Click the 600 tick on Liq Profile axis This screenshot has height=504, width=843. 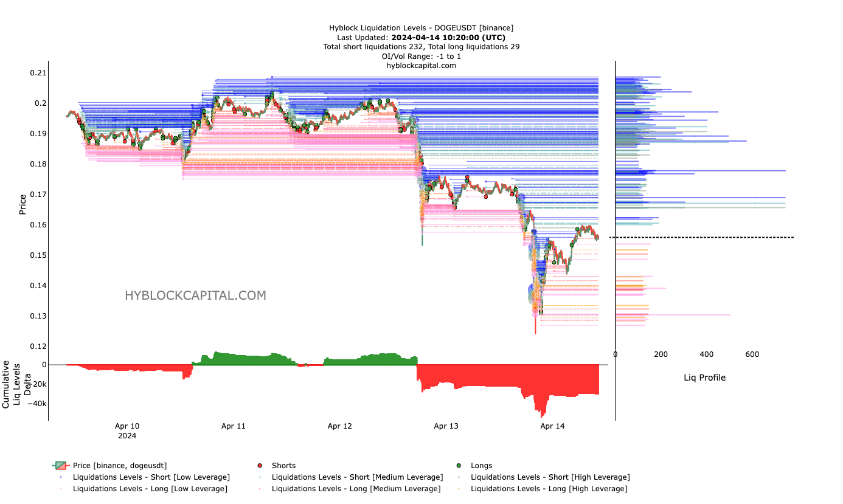pos(752,354)
